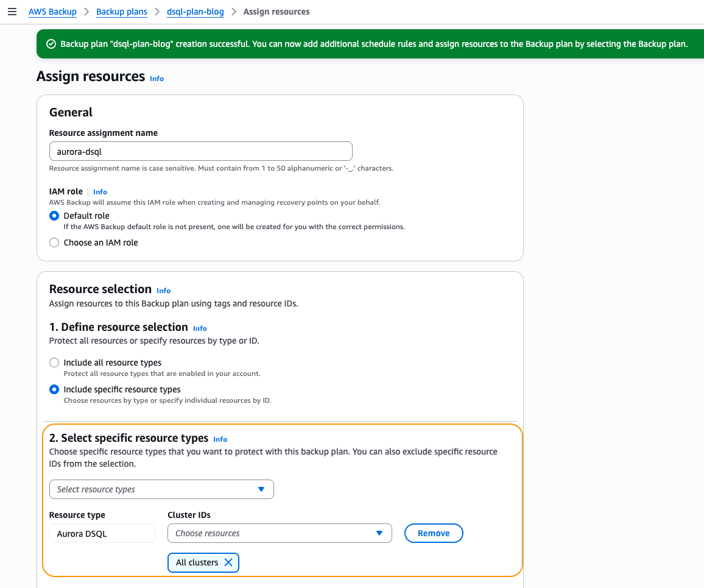Image resolution: width=704 pixels, height=588 pixels.
Task: Click the Resource selection Info link
Action: pos(163,291)
